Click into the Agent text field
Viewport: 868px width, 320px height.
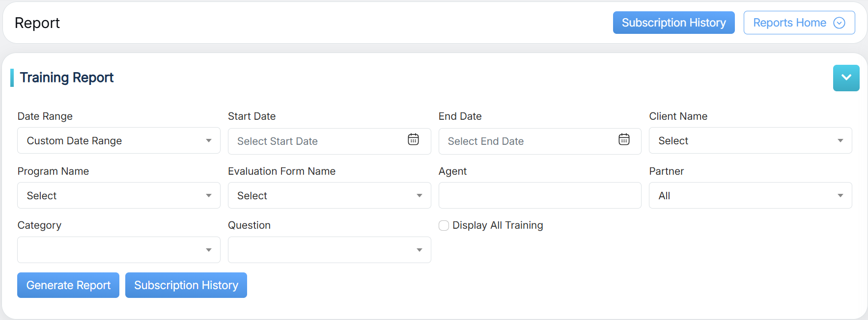[x=539, y=196]
